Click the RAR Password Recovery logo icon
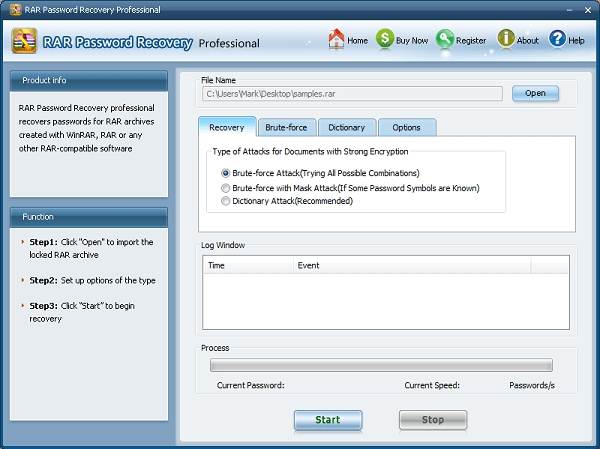This screenshot has height=449, width=600. 24,41
